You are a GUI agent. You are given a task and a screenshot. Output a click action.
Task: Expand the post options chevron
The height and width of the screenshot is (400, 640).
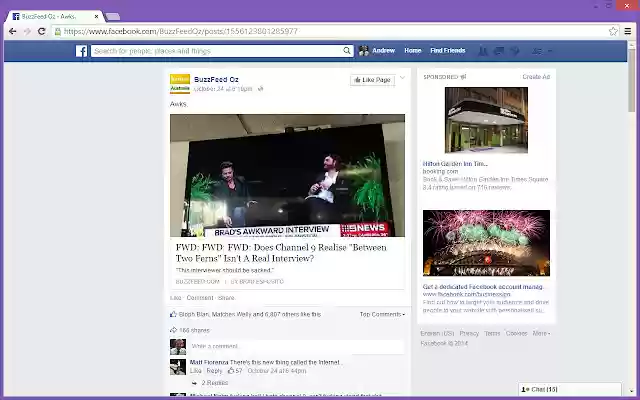pos(402,78)
